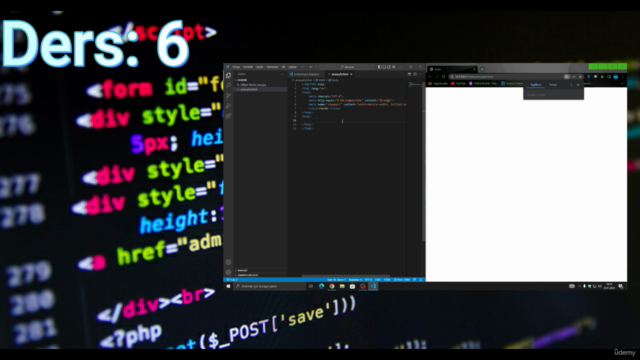Open Run and Debug view

[x=228, y=106]
